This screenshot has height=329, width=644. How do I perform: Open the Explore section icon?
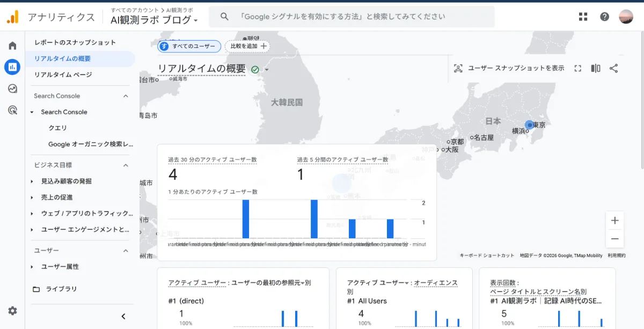pyautogui.click(x=12, y=89)
